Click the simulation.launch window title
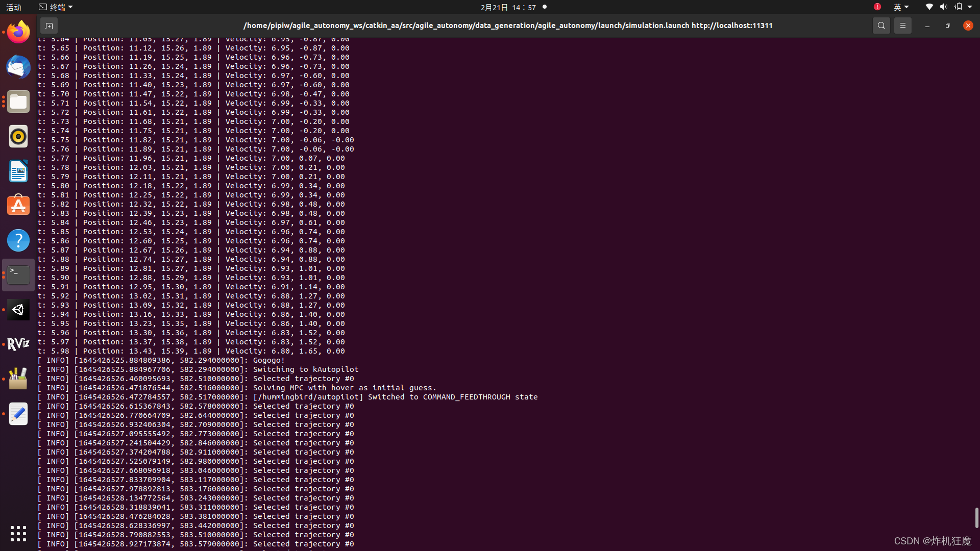980x551 pixels. (x=508, y=26)
